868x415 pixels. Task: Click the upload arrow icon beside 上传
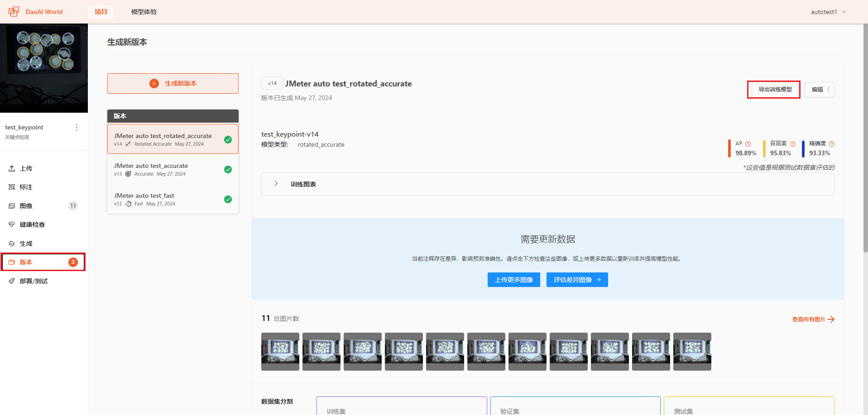(x=12, y=168)
